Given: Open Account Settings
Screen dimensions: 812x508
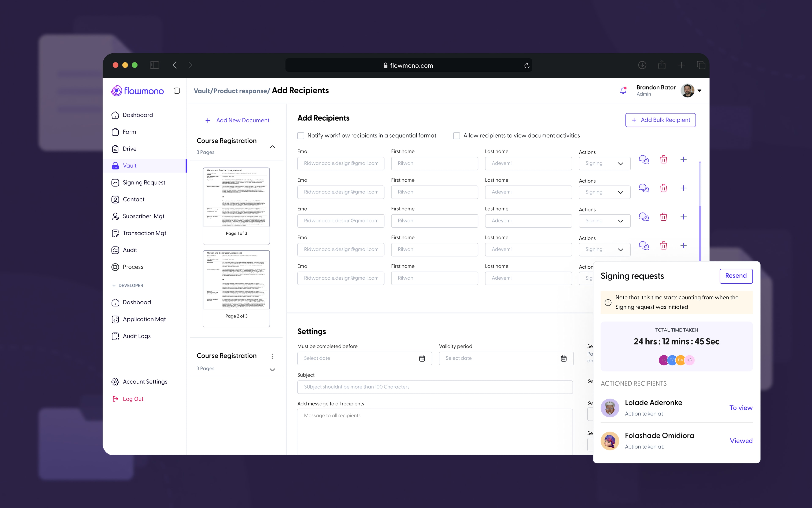Looking at the screenshot, I should coord(139,382).
